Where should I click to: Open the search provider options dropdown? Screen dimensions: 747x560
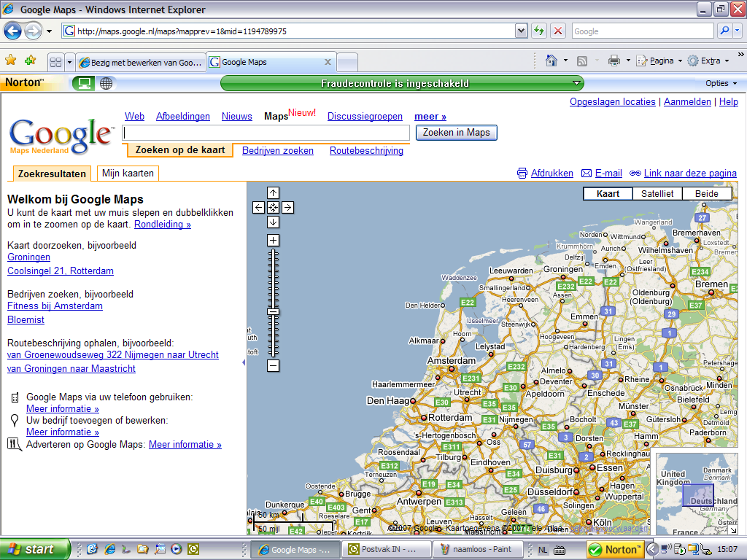[738, 31]
